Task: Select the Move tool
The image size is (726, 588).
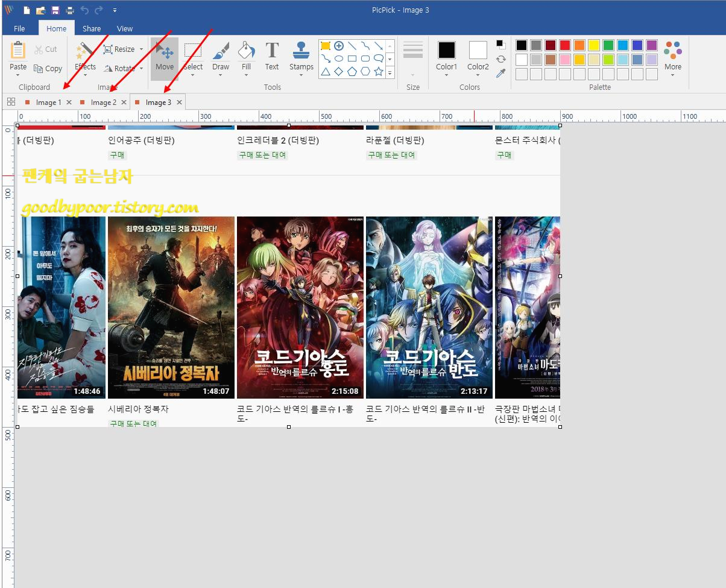Action: coord(165,58)
